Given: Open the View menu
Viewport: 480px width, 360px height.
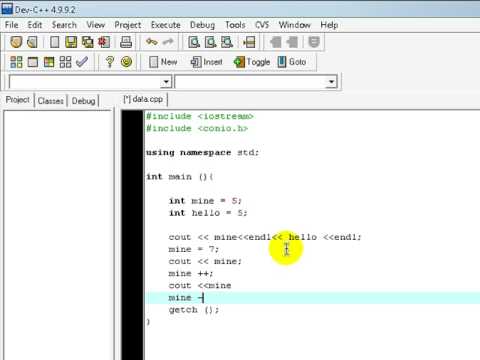Looking at the screenshot, I should (95, 25).
